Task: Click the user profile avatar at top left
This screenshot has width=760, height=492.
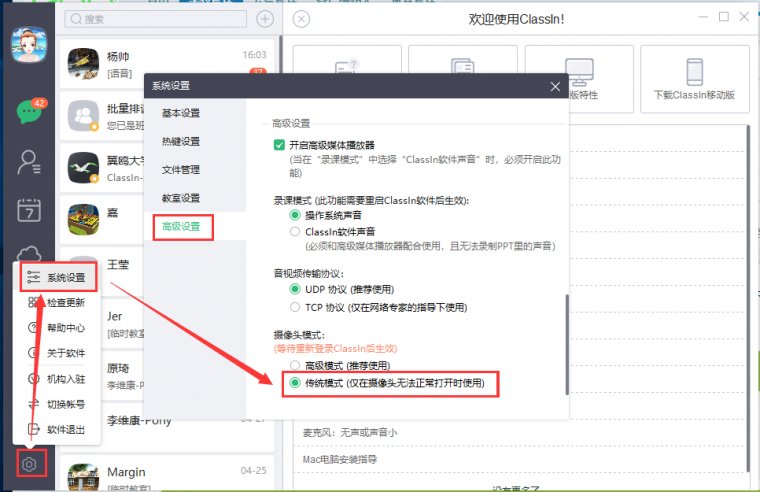Action: pos(30,42)
